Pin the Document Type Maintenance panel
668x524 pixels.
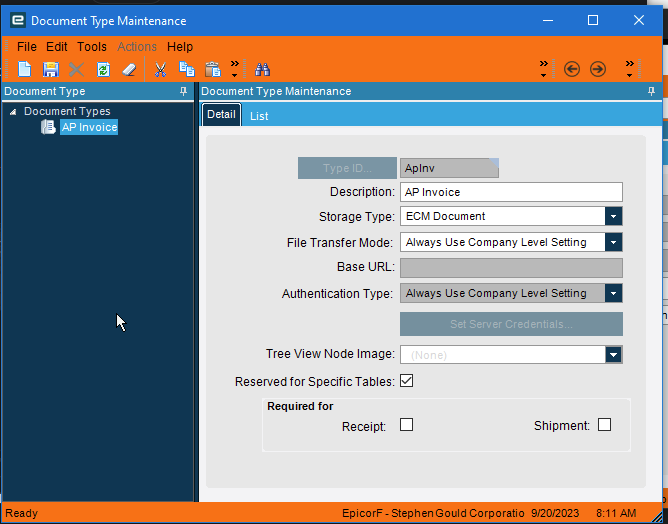pos(651,91)
